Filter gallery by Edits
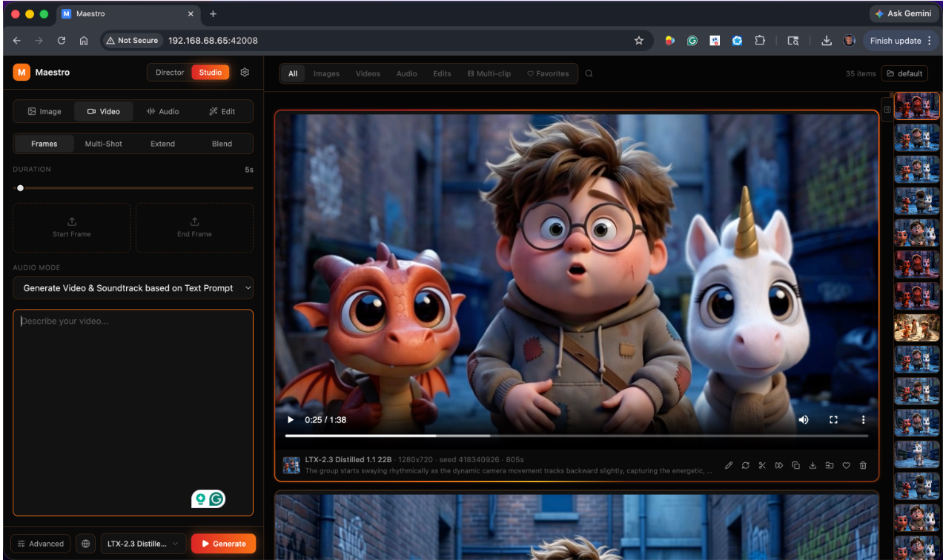 [x=442, y=73]
